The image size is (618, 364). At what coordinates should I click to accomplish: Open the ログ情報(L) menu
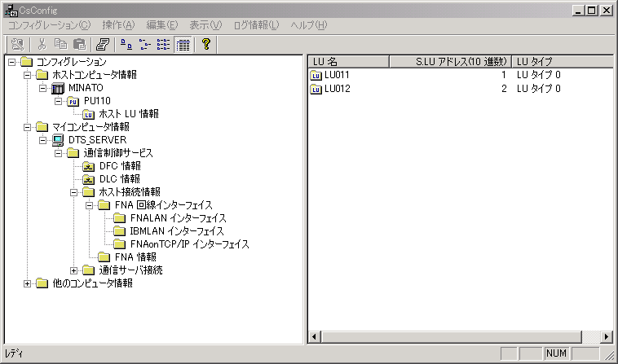tap(256, 25)
